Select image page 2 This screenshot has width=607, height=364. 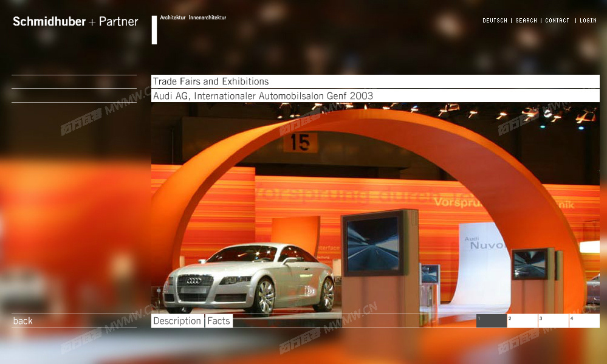(x=523, y=321)
